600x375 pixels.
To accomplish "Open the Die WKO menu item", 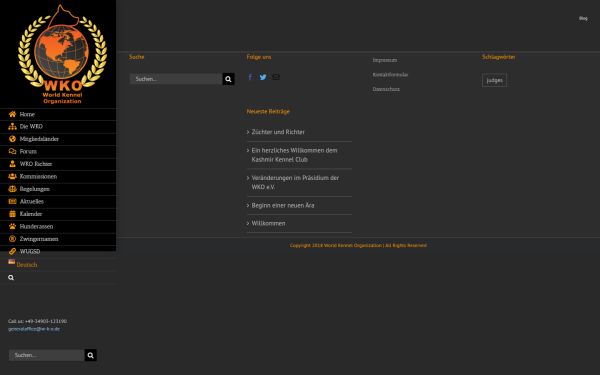I will point(58,127).
